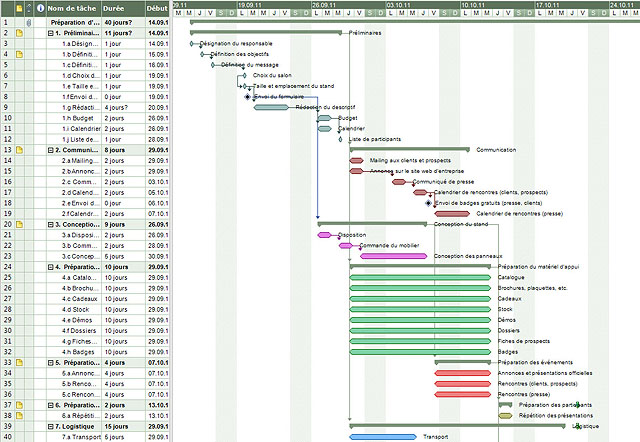Select the Commande du mobilier Gantt bar
This screenshot has height=442, width=640.
[346, 246]
